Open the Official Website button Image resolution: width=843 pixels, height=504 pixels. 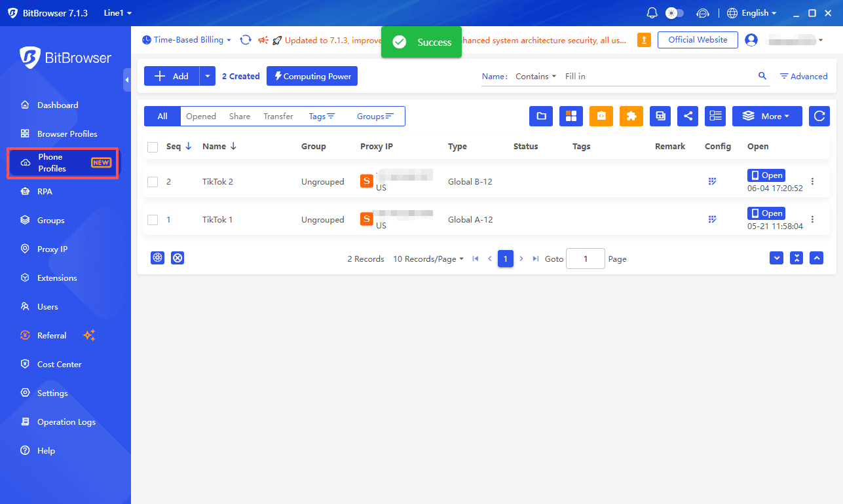698,40
